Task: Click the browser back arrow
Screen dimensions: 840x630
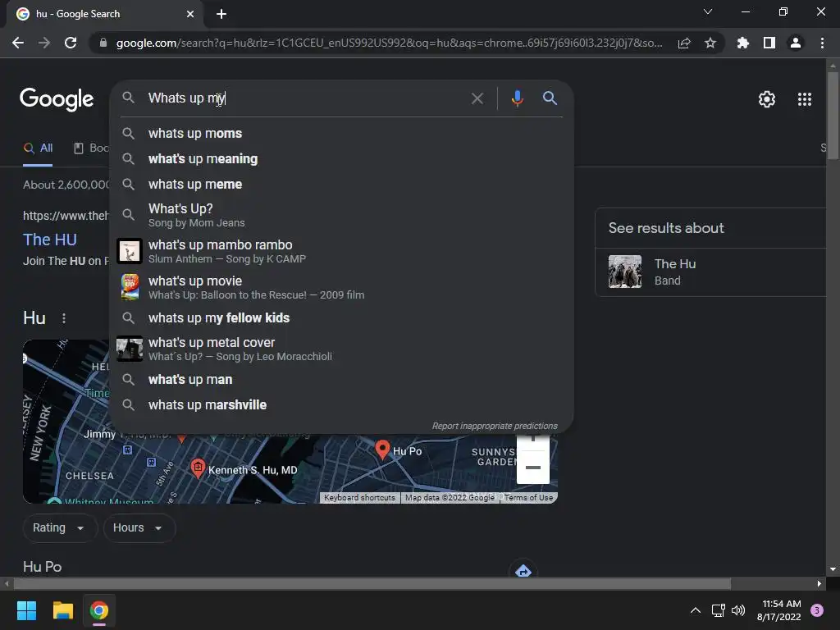Action: pos(18,43)
